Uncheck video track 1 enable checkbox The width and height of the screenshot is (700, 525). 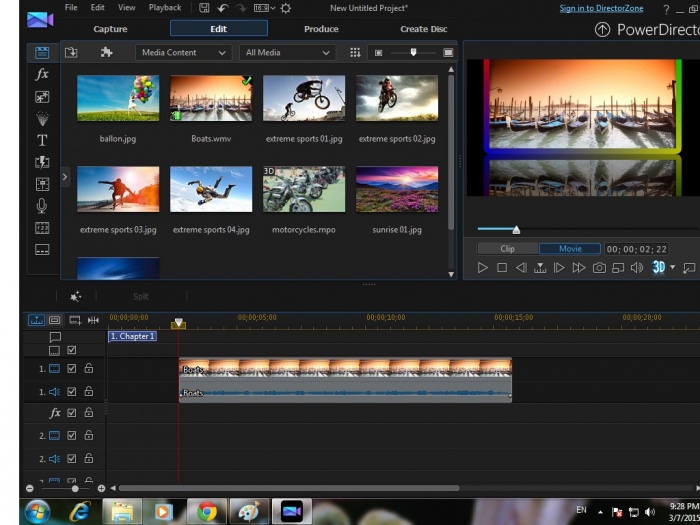pos(72,369)
